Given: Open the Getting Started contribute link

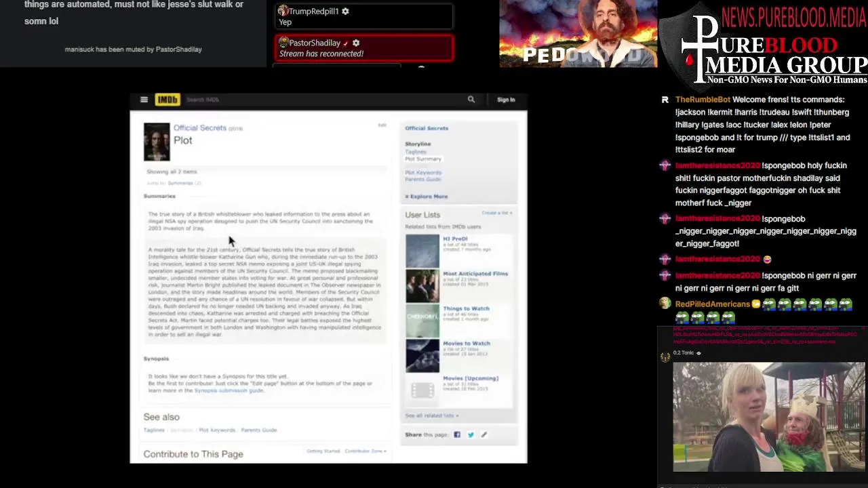Looking at the screenshot, I should click(x=323, y=451).
